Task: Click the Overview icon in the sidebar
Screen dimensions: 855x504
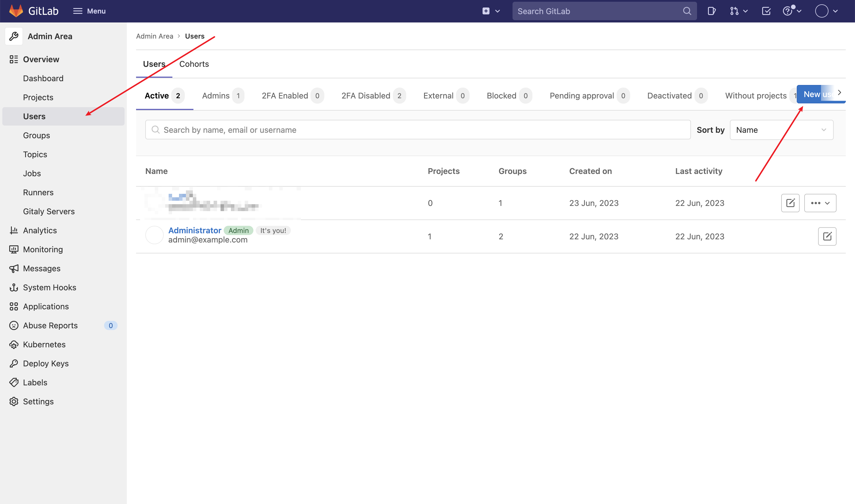Action: (x=14, y=59)
